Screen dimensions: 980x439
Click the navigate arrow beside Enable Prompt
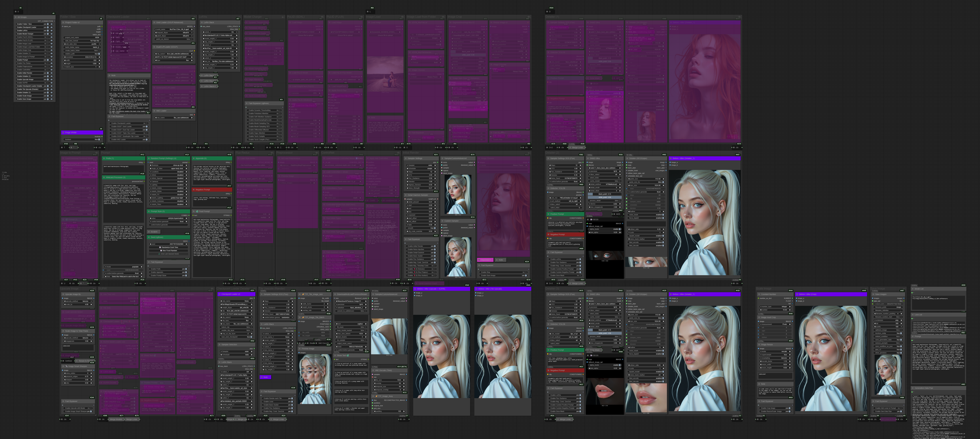[x=52, y=60]
